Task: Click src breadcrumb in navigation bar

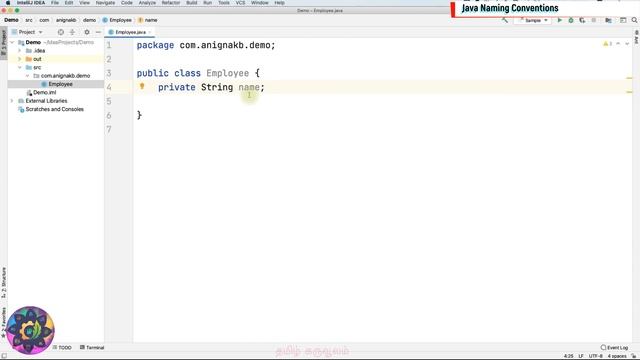Action: point(29,20)
